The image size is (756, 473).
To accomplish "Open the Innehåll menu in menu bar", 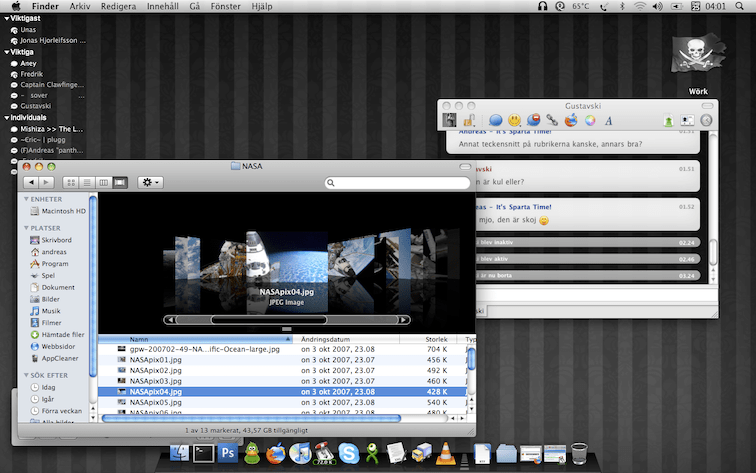I will pos(163,6).
